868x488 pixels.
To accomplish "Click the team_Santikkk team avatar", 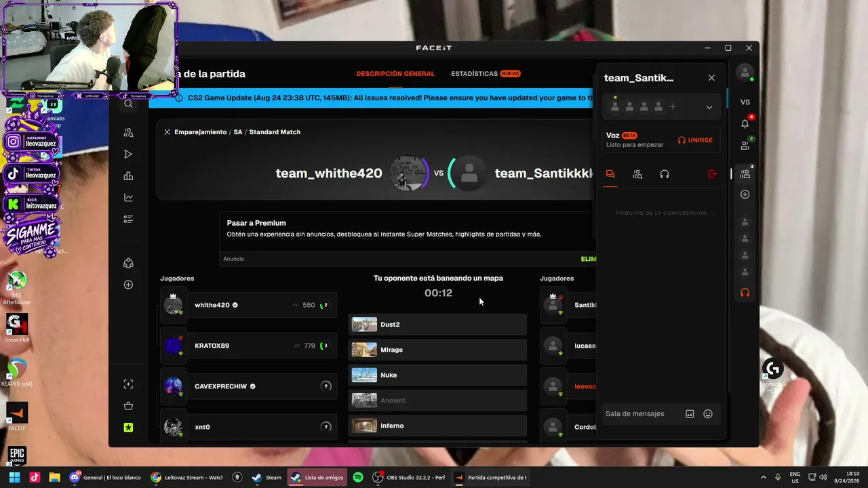I will (x=469, y=173).
